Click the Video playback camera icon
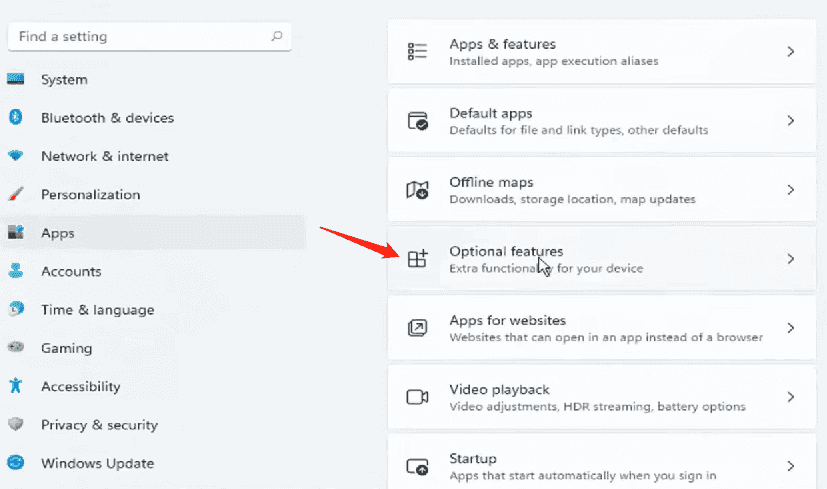 point(417,397)
